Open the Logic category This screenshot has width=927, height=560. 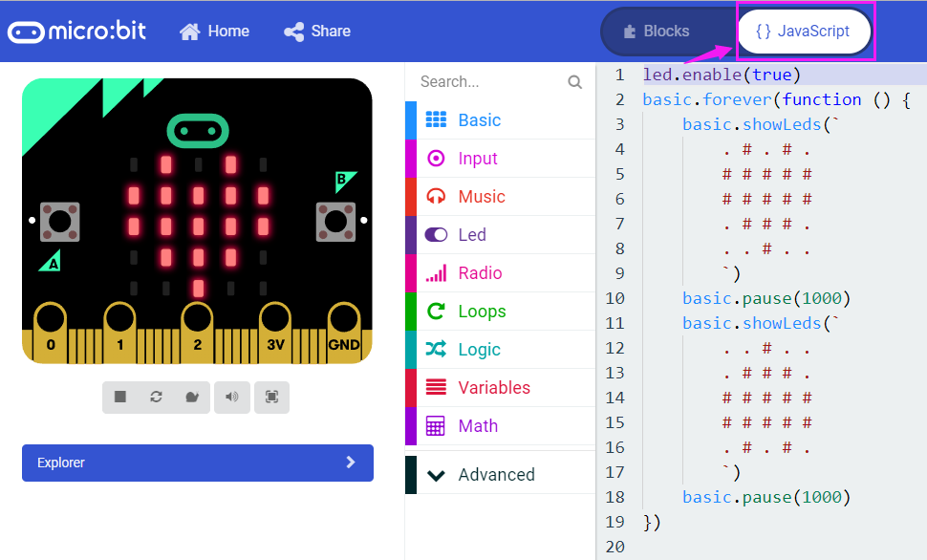(x=500, y=350)
